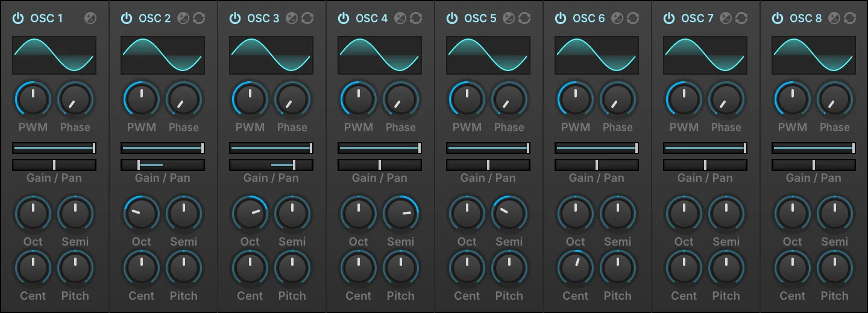868x313 pixels.
Task: Open the OSC 8 waveform display
Action: point(814,55)
